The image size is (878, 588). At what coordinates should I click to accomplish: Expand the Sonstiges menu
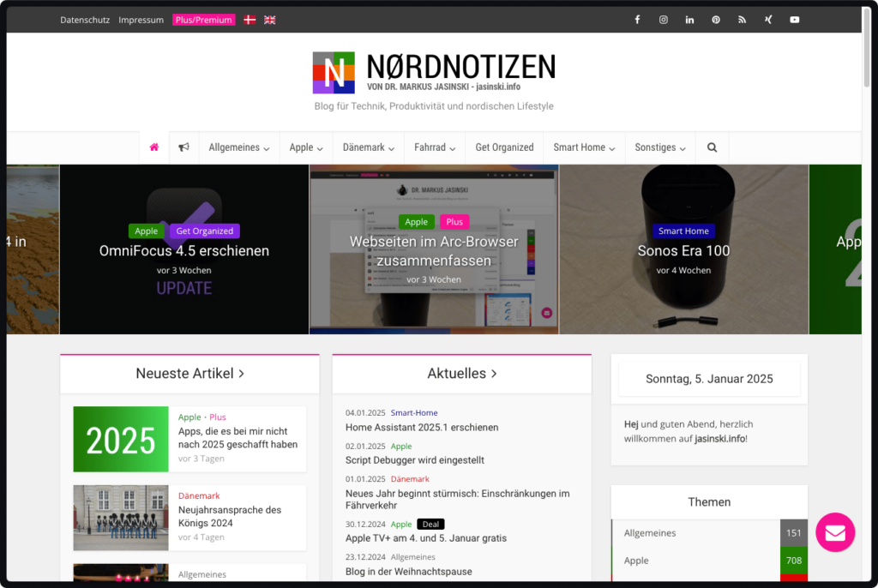tap(660, 147)
